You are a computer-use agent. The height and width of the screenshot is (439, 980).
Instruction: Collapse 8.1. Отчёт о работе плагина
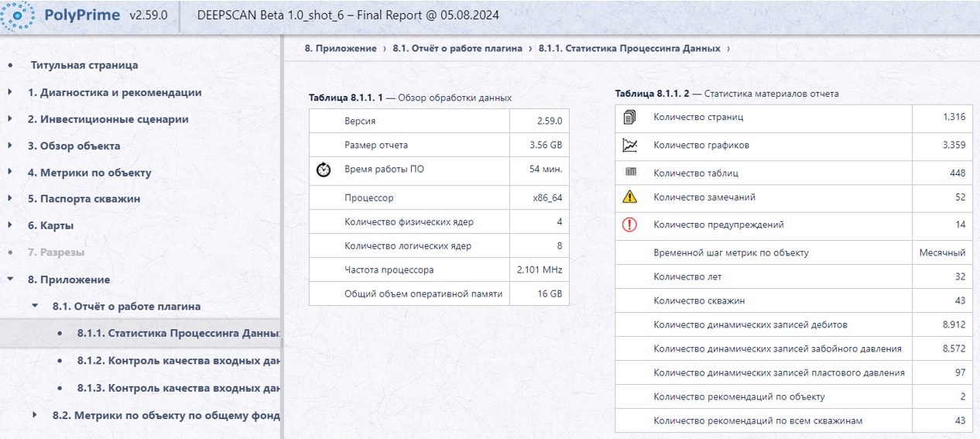35,306
